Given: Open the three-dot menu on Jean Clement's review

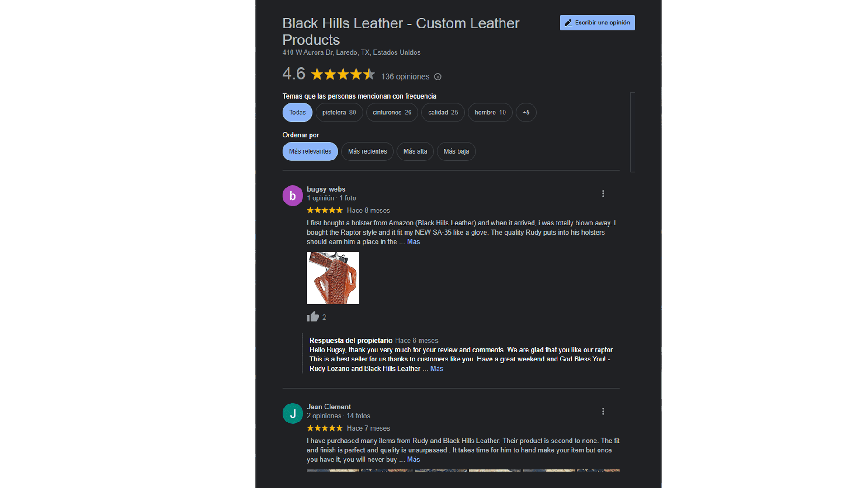Looking at the screenshot, I should point(603,412).
